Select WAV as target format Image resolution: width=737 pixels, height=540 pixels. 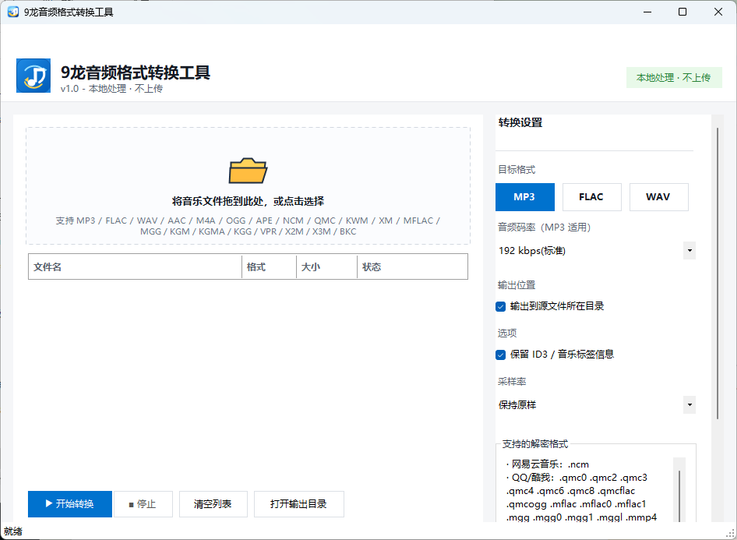tap(659, 197)
